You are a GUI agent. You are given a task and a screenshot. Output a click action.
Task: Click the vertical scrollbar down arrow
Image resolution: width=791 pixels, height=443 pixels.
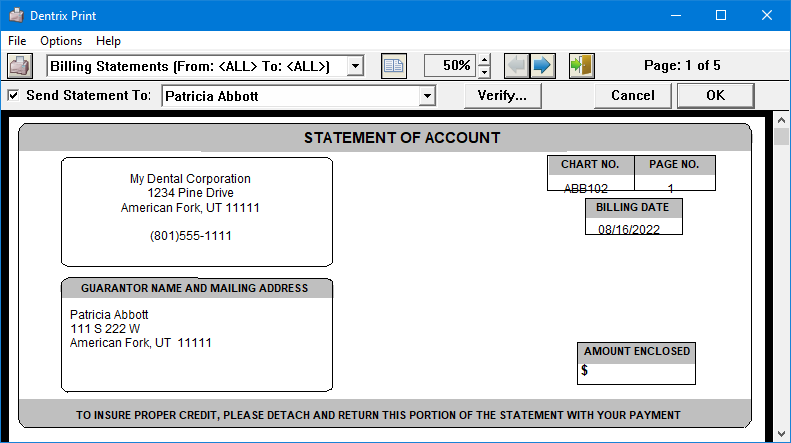[x=782, y=434]
